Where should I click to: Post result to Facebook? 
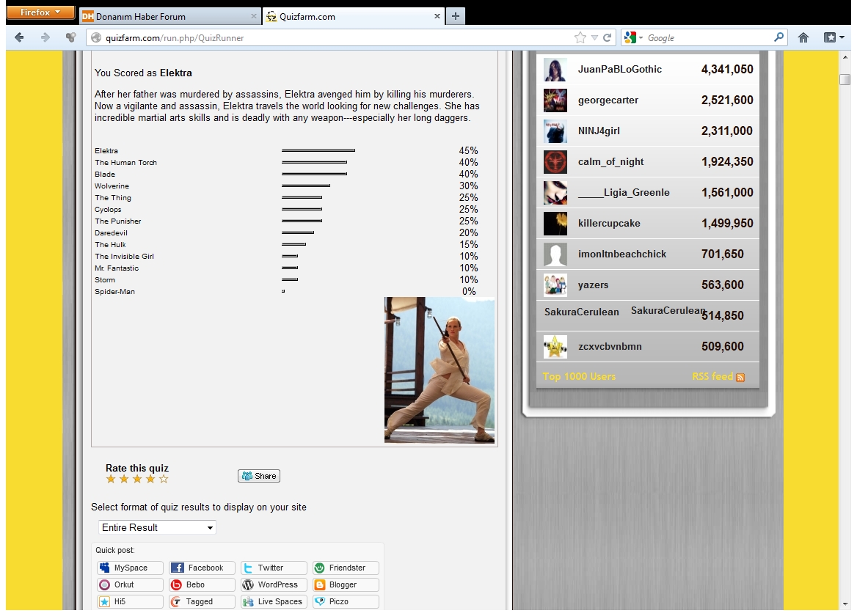click(x=202, y=568)
